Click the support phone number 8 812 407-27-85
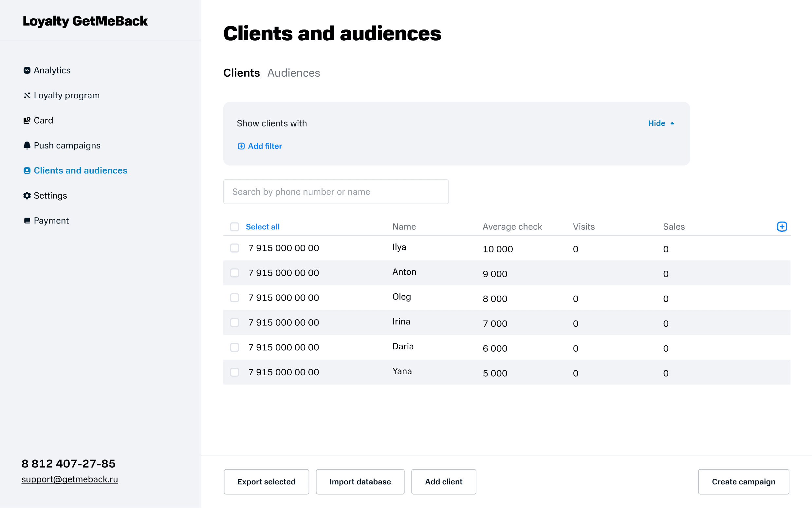Image resolution: width=812 pixels, height=508 pixels. (68, 464)
